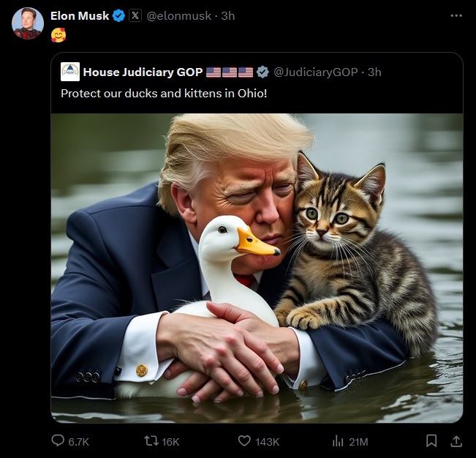Open the @elonmusk handle link
The image size is (476, 458).
pyautogui.click(x=179, y=16)
